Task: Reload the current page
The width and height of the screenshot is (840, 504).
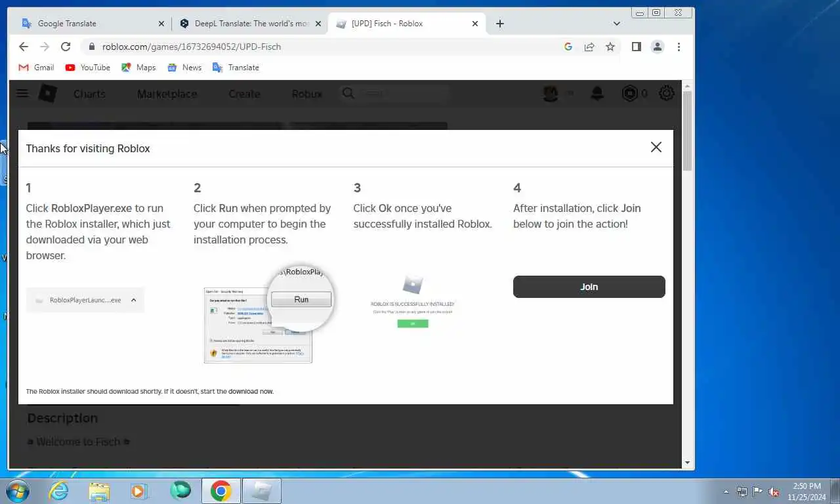Action: pyautogui.click(x=66, y=47)
